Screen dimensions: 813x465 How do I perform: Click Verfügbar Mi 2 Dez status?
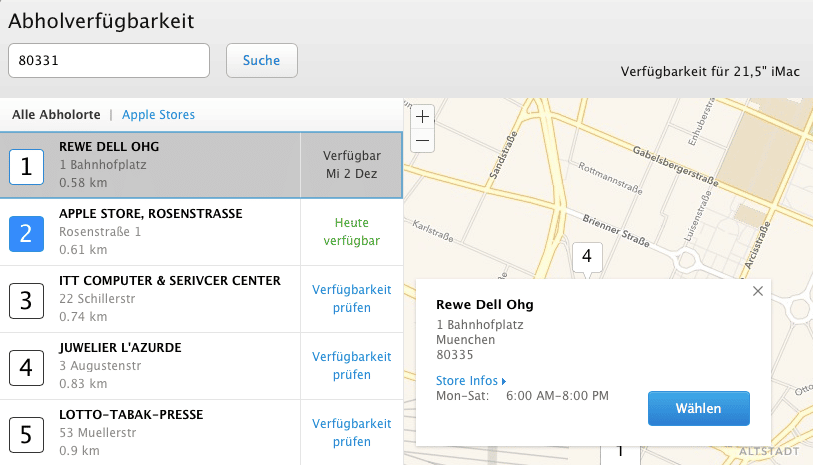click(x=352, y=165)
